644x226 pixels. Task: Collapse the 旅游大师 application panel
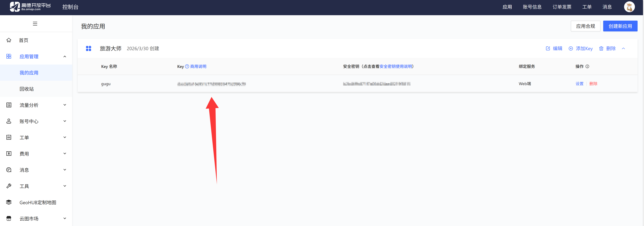pyautogui.click(x=623, y=48)
